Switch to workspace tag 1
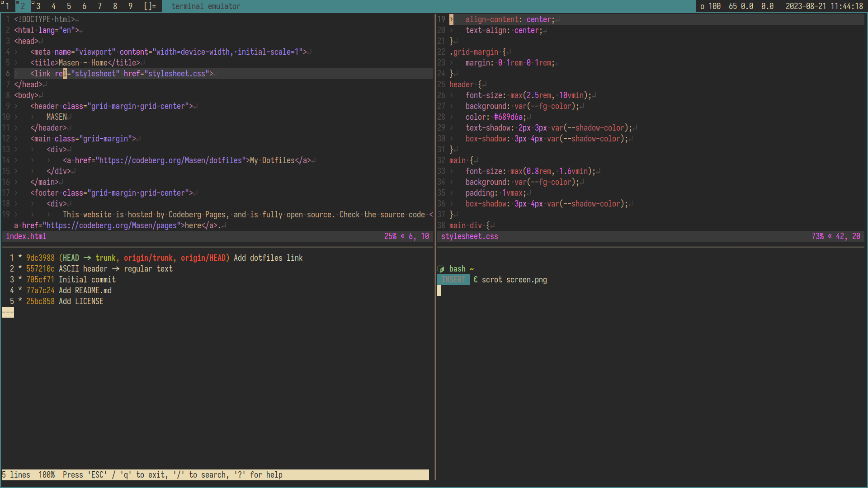The height and width of the screenshot is (488, 868). click(x=7, y=6)
